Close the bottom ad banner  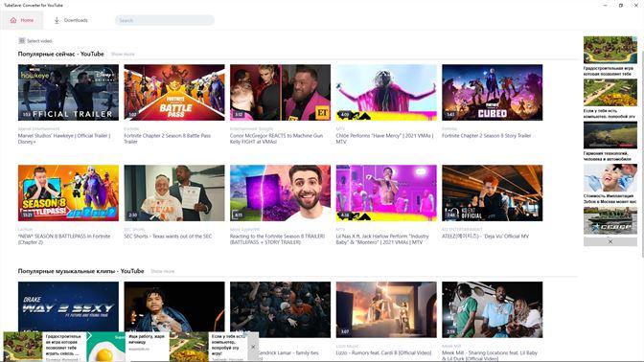click(x=253, y=347)
